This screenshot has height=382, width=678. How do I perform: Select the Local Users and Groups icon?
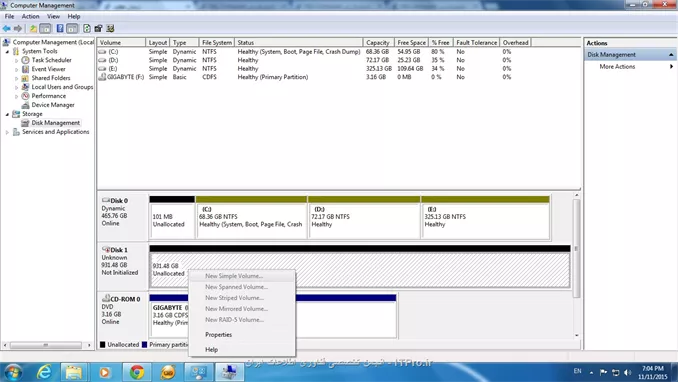pyautogui.click(x=26, y=87)
